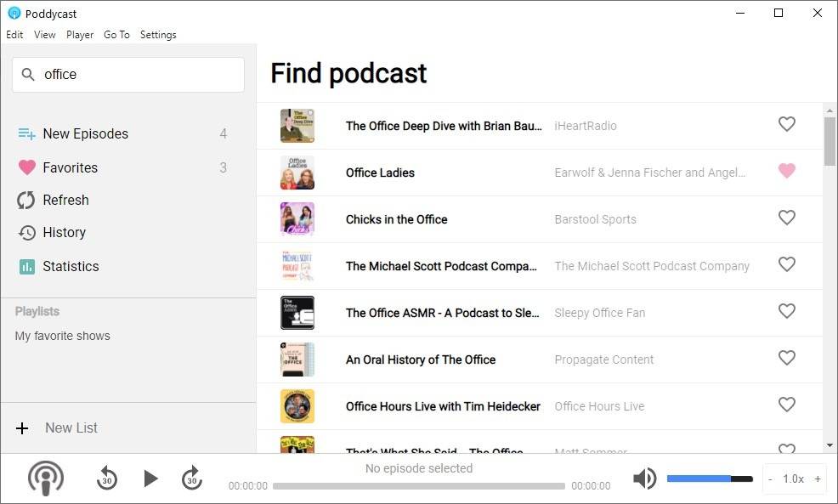
Task: Open The Office Deep Dive artwork thumbnail
Action: point(297,126)
